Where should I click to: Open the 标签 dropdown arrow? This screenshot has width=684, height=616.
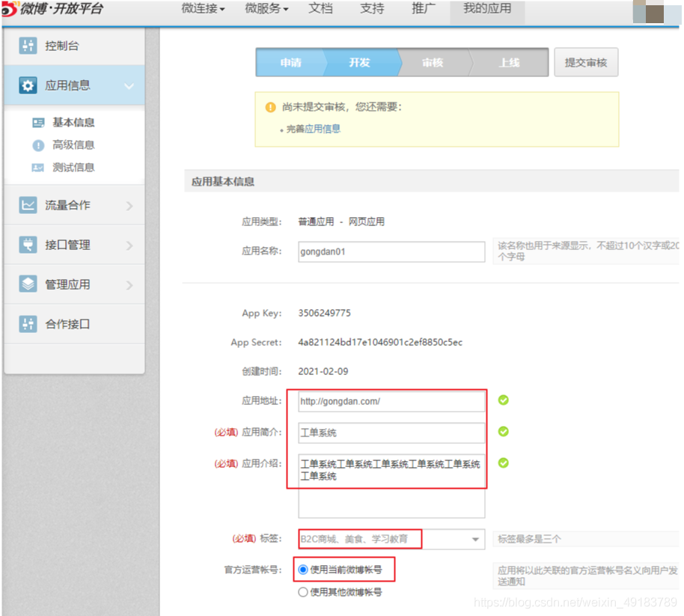click(475, 540)
